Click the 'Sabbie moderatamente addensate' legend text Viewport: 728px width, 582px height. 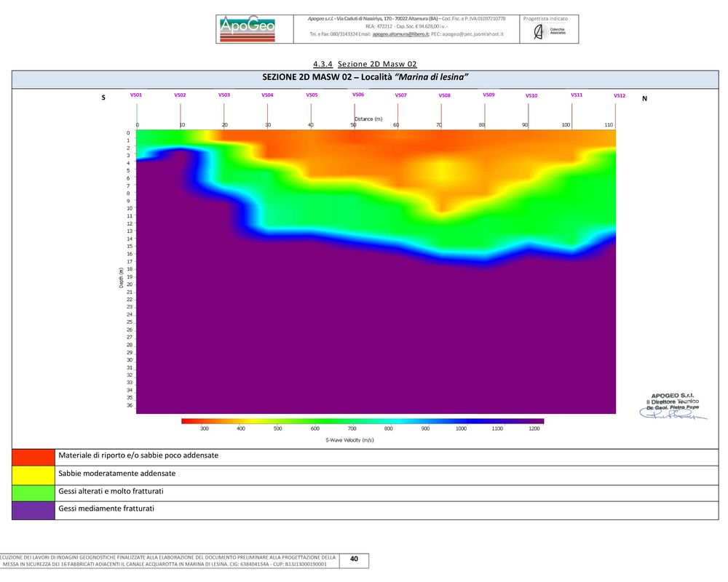[x=116, y=474]
